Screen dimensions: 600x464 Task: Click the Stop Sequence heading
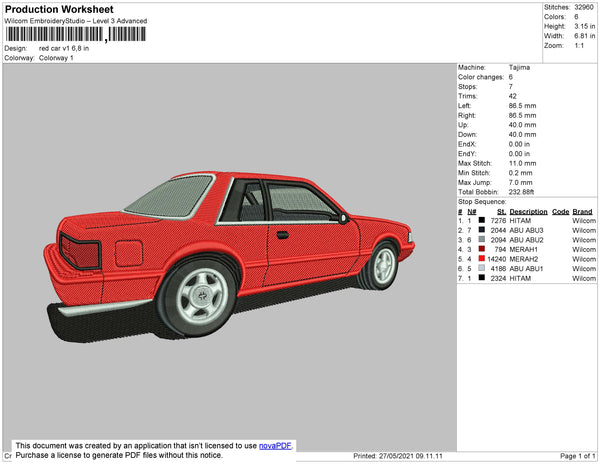pyautogui.click(x=483, y=202)
